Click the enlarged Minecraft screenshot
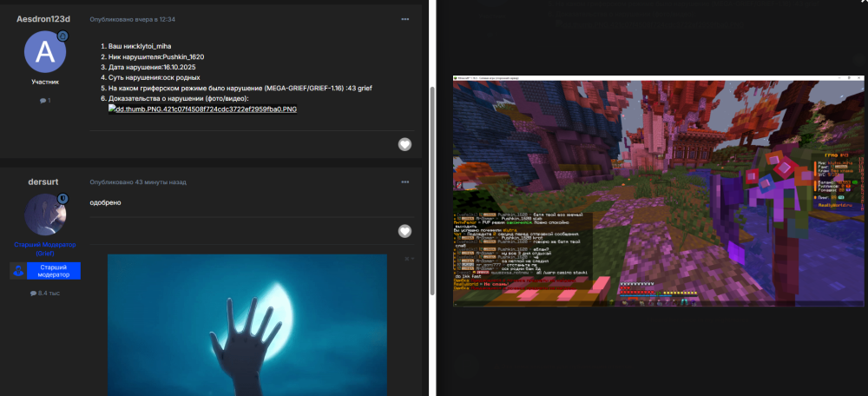 658,190
